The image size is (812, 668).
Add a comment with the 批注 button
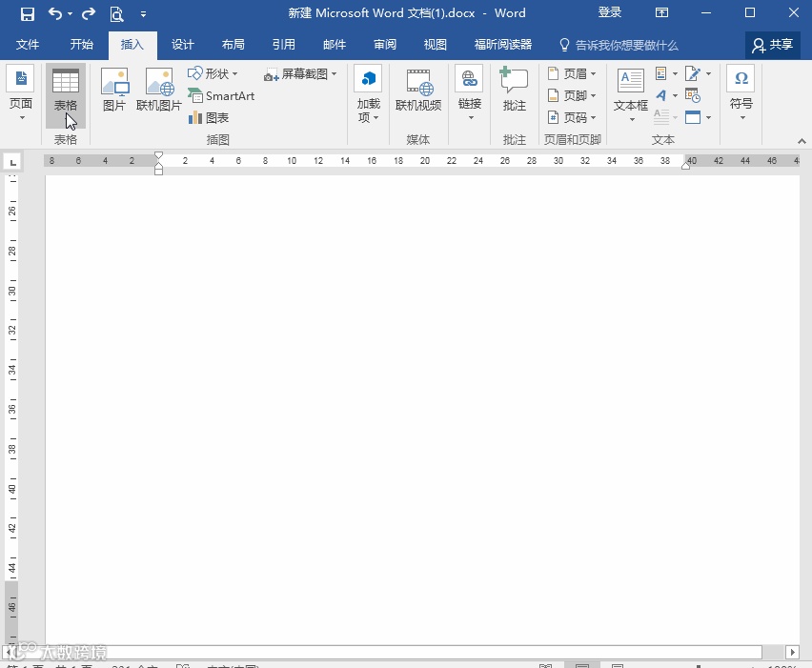coord(514,91)
